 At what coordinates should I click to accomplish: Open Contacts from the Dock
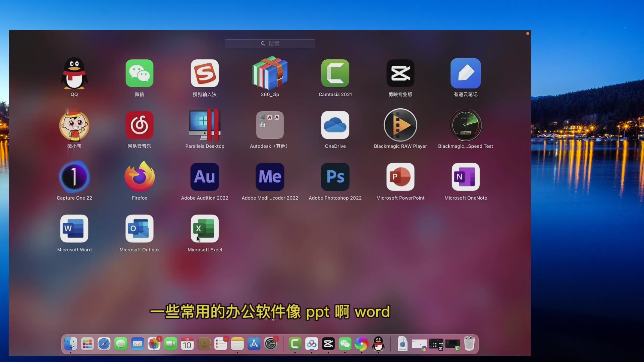click(204, 344)
